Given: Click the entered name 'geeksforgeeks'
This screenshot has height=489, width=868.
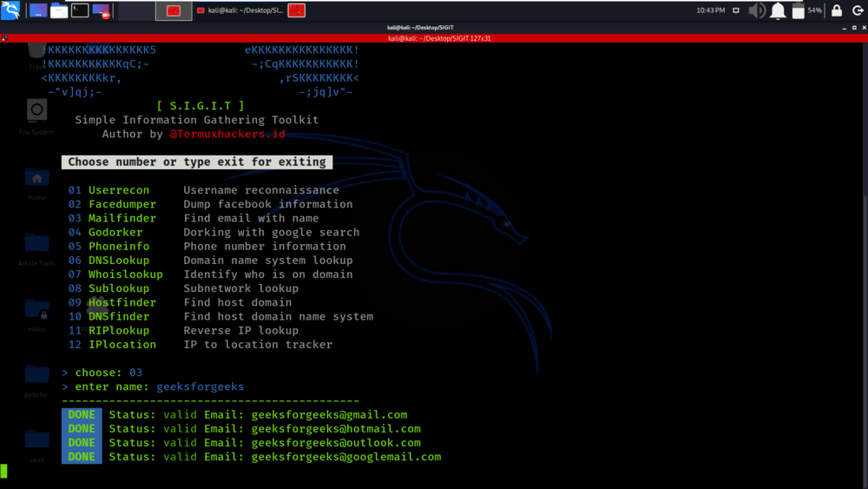Looking at the screenshot, I should (200, 387).
